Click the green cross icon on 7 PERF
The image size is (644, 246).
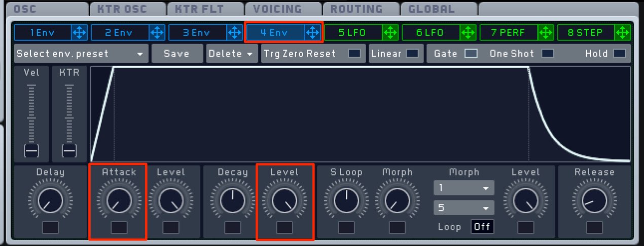(545, 33)
